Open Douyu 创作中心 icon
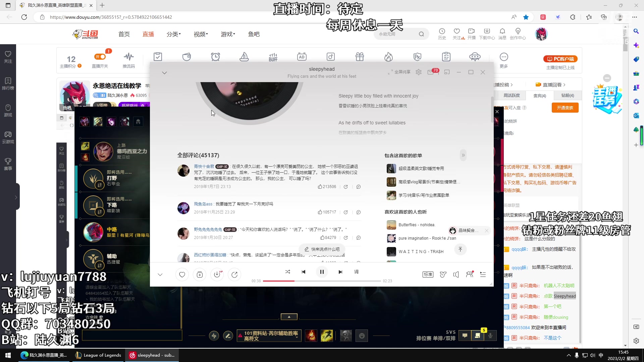 [x=518, y=34]
